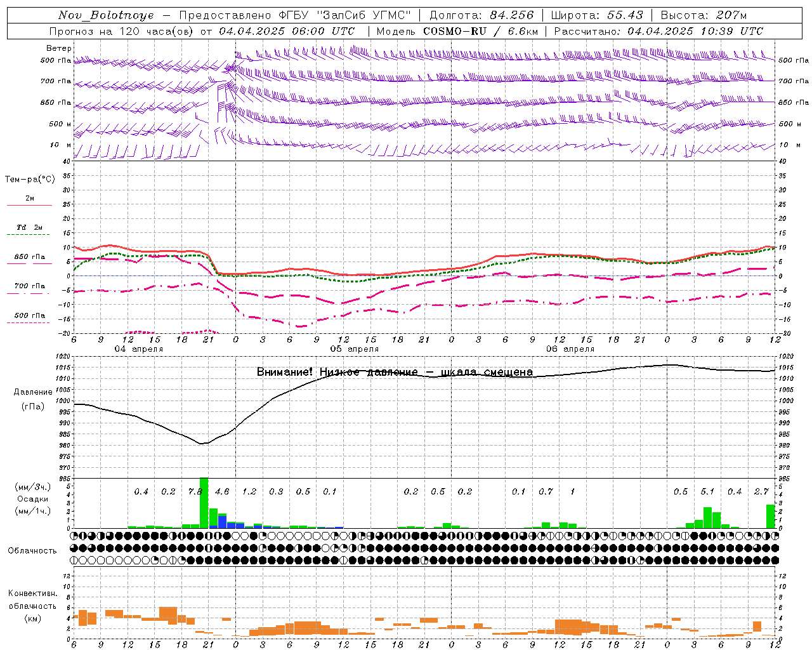Click the latitude value 55.43

[625, 15]
